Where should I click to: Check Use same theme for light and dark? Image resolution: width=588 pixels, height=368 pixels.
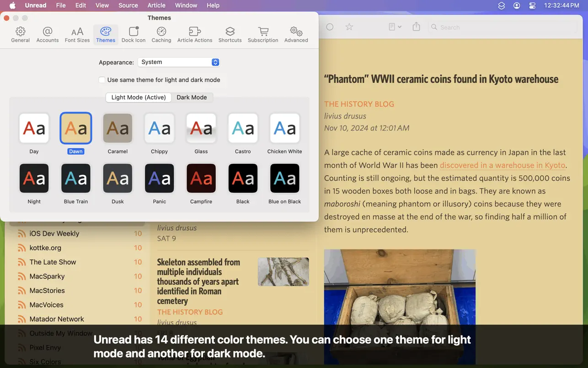(x=102, y=80)
